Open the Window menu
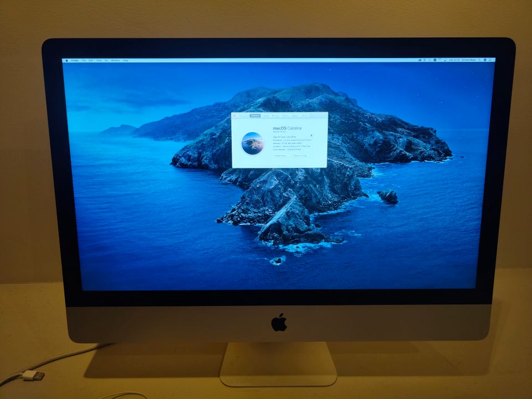This screenshot has width=532, height=399. 115,60
